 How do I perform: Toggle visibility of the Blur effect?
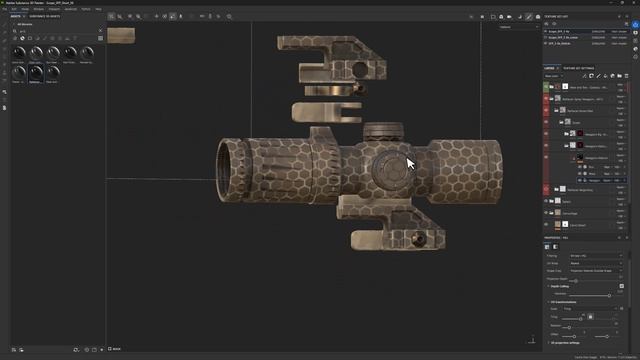point(580,167)
